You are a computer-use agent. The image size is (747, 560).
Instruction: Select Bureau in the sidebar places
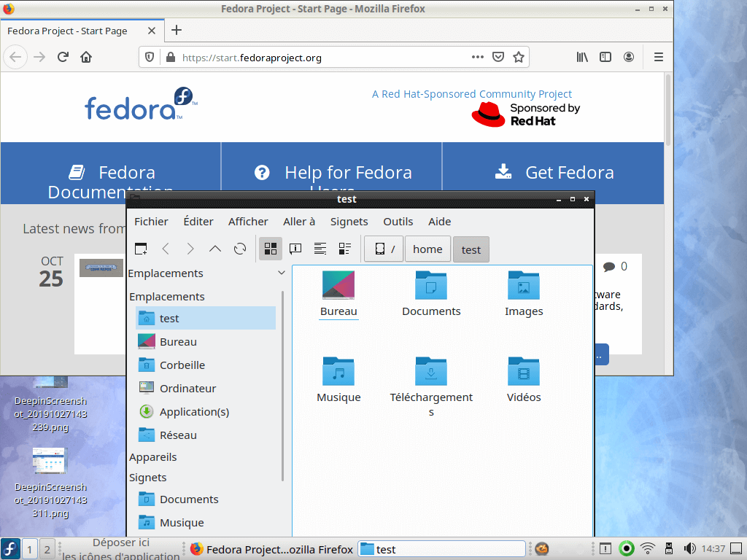(206, 341)
